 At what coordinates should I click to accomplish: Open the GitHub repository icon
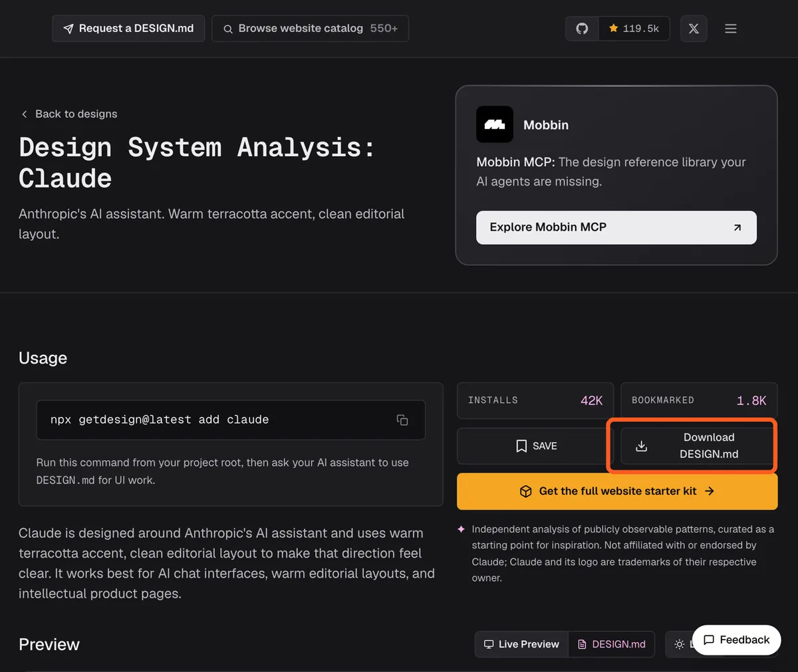[x=582, y=29]
